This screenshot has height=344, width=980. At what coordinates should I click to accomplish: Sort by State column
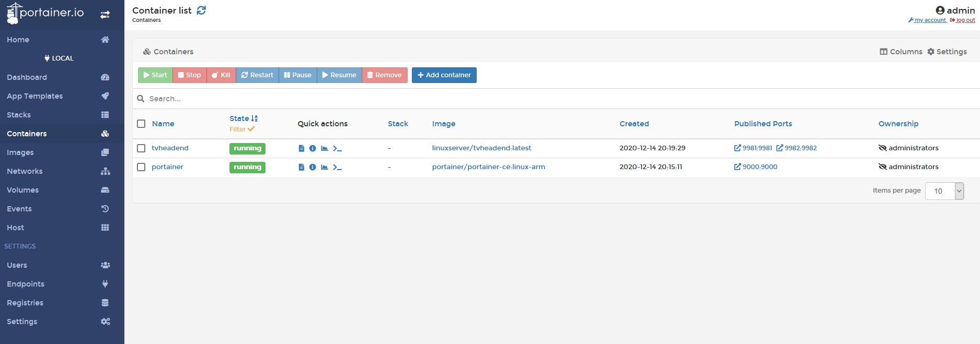[x=244, y=118]
